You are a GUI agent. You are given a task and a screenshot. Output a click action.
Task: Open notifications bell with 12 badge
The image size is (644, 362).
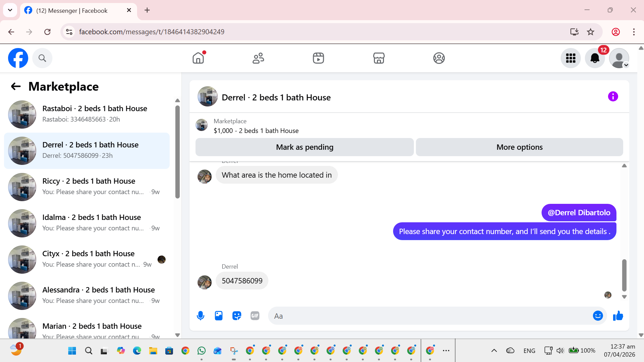595,58
